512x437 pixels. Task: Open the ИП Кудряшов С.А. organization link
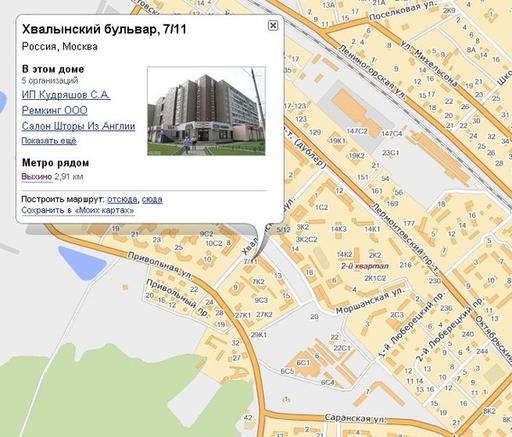coord(66,95)
